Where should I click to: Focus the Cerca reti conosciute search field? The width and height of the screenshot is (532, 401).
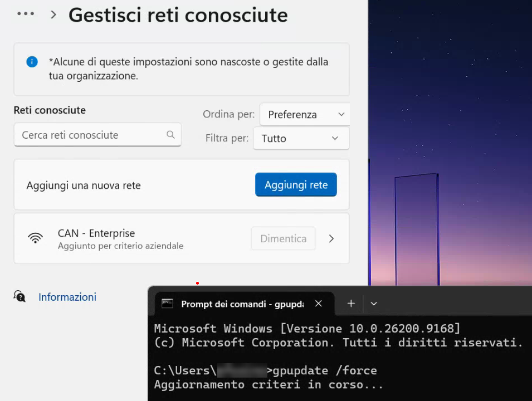(97, 135)
